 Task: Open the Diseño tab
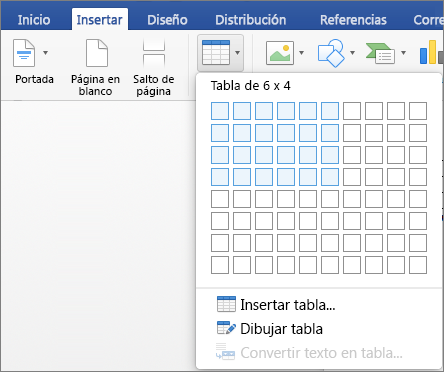(167, 20)
